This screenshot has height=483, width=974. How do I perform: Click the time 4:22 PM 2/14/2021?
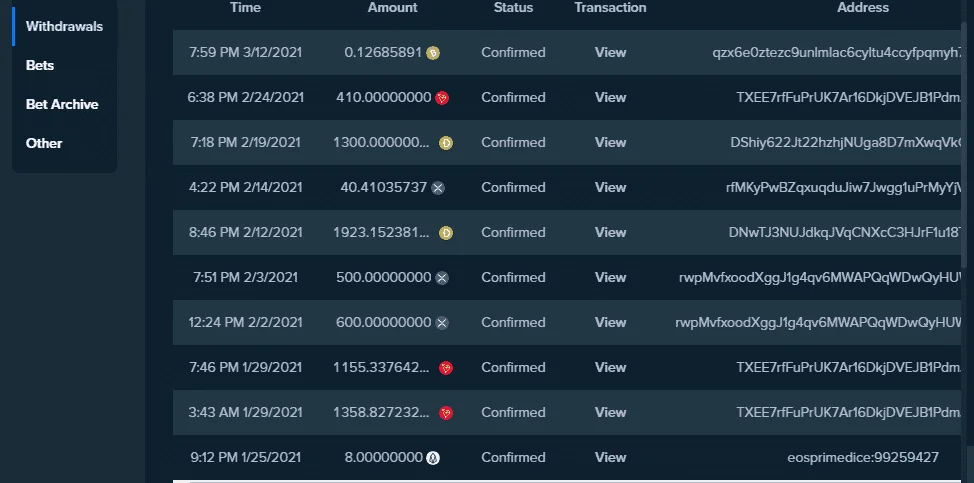245,187
